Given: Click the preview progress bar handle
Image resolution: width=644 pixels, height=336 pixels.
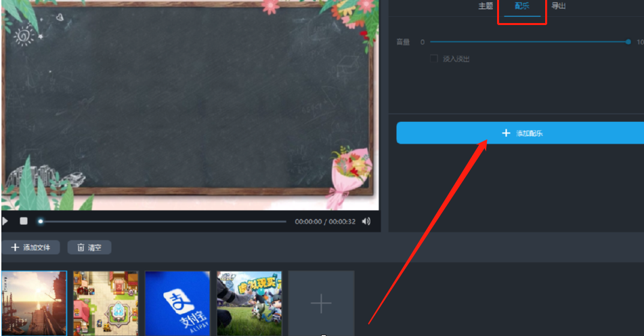Looking at the screenshot, I should (40, 222).
